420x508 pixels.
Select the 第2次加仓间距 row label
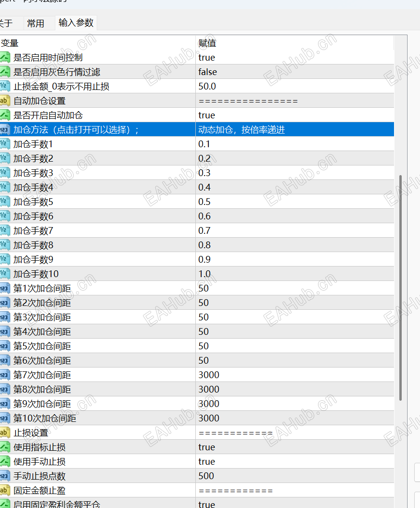pyautogui.click(x=42, y=303)
